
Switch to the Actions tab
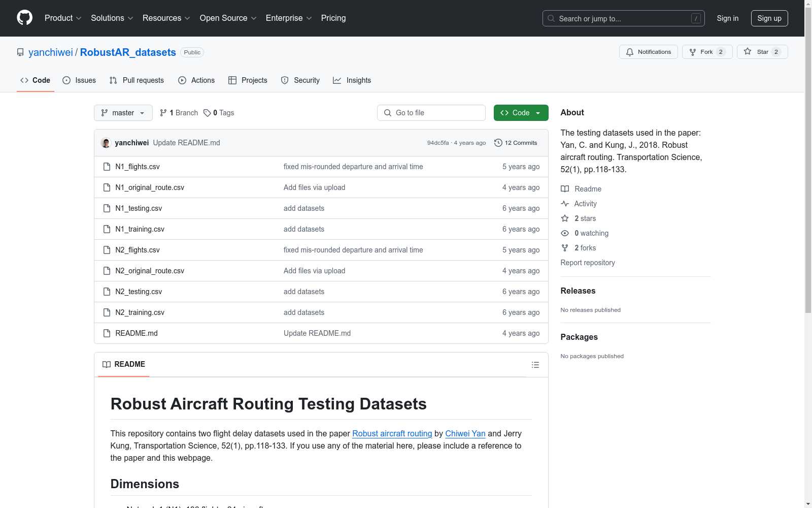tap(196, 80)
